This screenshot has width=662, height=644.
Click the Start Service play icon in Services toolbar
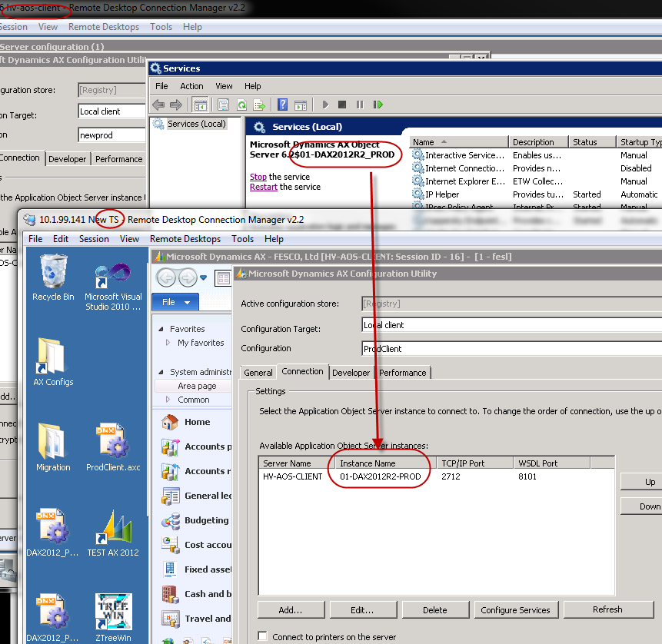(x=325, y=105)
